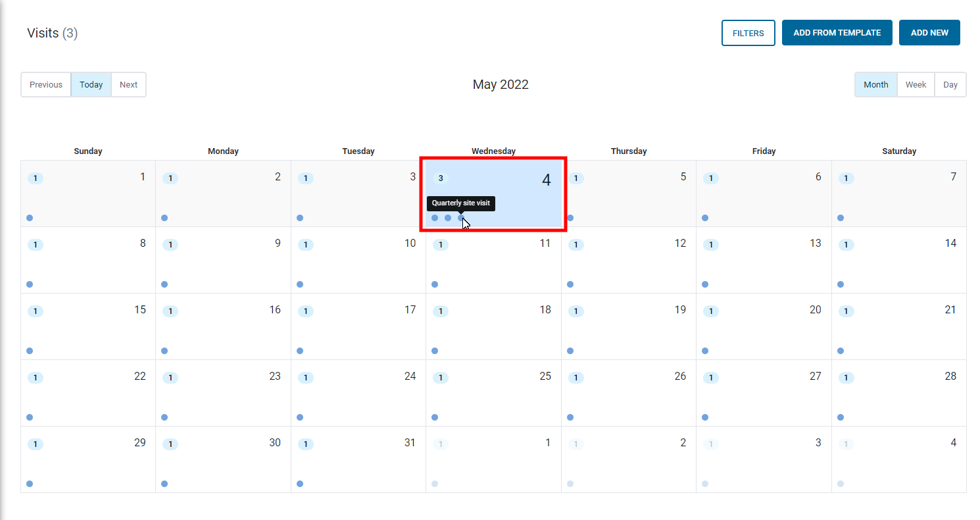Click count badge on May 27
Viewport: 980px width, 520px height.
711,378
